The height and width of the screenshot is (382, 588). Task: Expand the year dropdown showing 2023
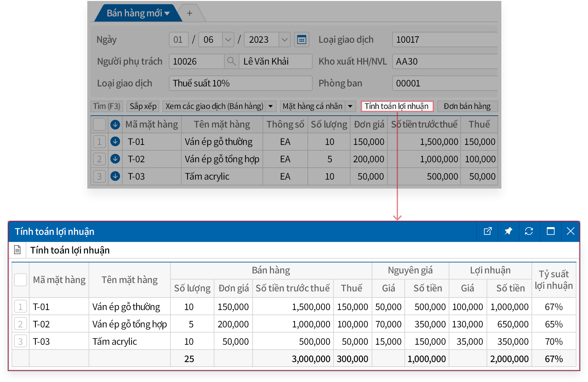pos(284,40)
